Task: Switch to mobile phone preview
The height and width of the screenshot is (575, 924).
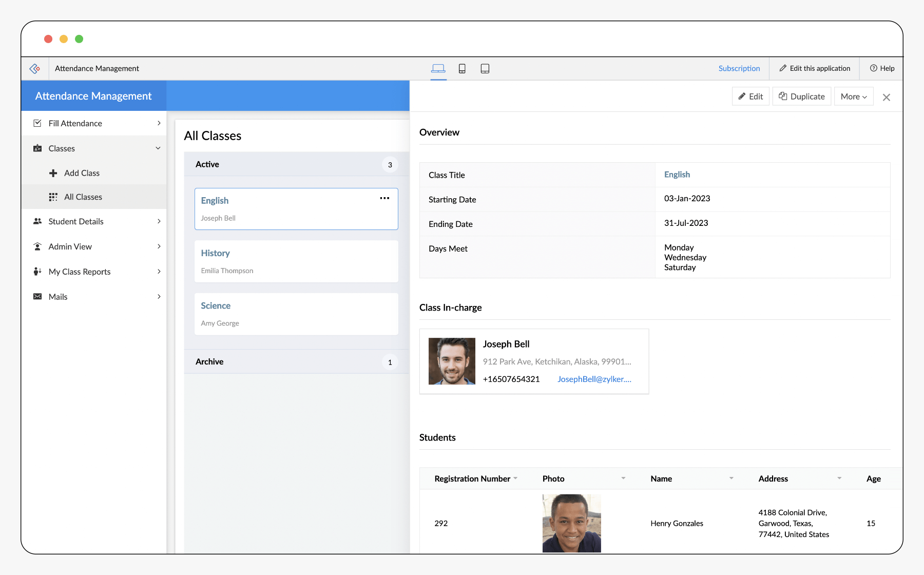Action: [462, 68]
